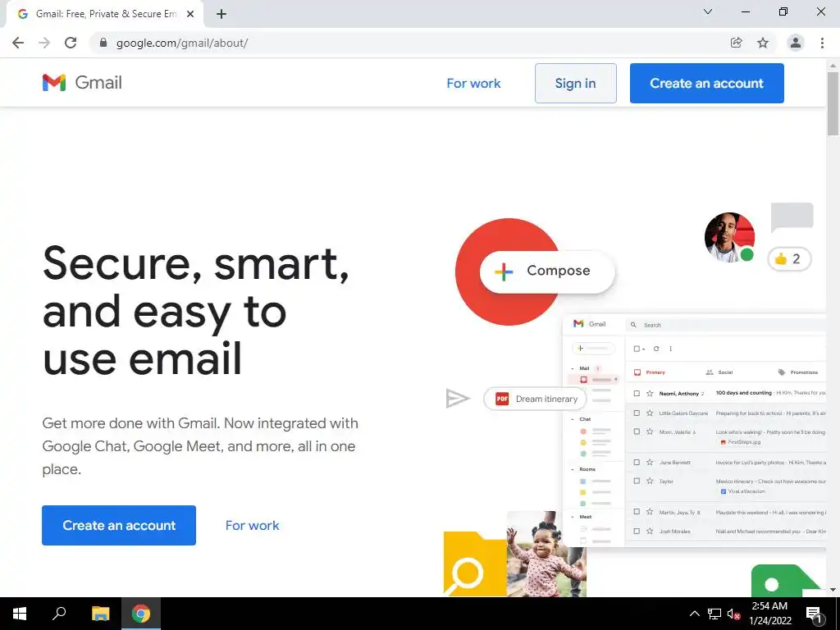
Task: Open the share this page icon
Action: [737, 43]
